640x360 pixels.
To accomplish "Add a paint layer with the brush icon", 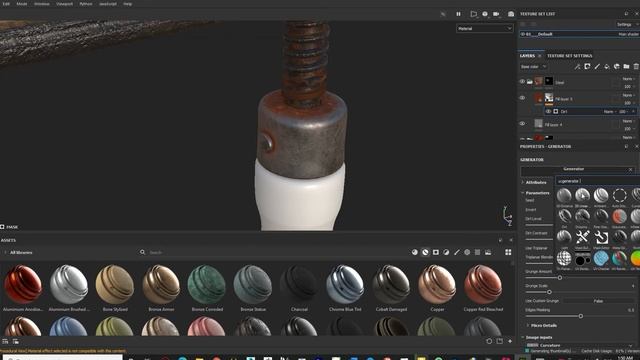I will pos(597,67).
